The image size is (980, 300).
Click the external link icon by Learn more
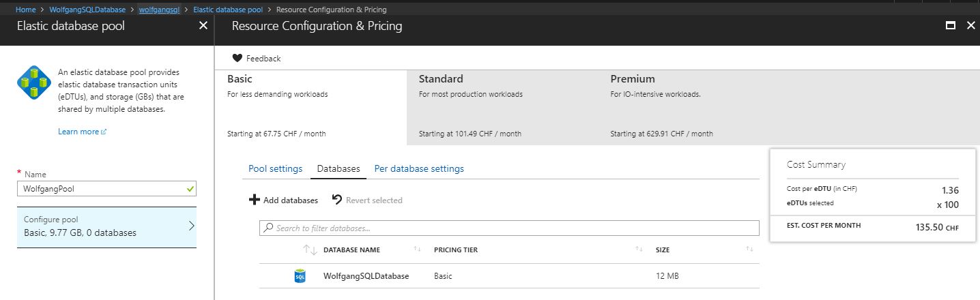point(104,132)
